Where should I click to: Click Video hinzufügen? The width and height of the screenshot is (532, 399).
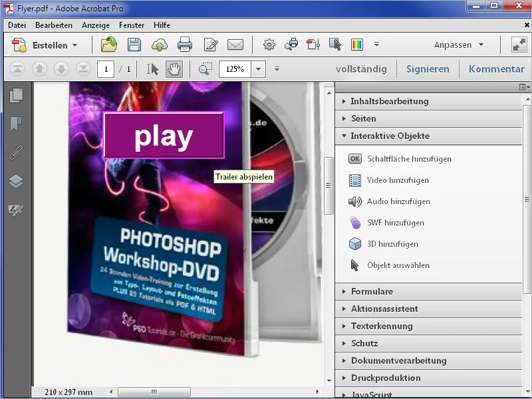click(x=388, y=180)
